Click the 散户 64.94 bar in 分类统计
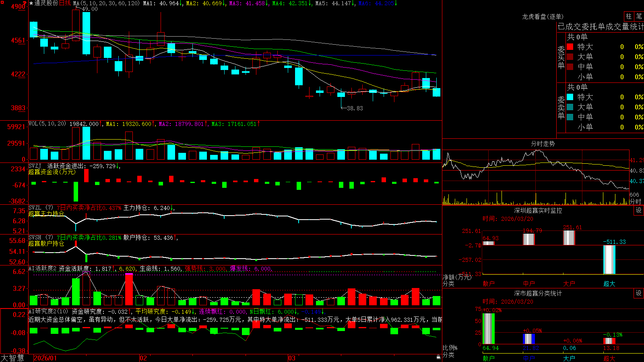Image resolution: width=644 pixels, height=362 pixels. coord(489,329)
